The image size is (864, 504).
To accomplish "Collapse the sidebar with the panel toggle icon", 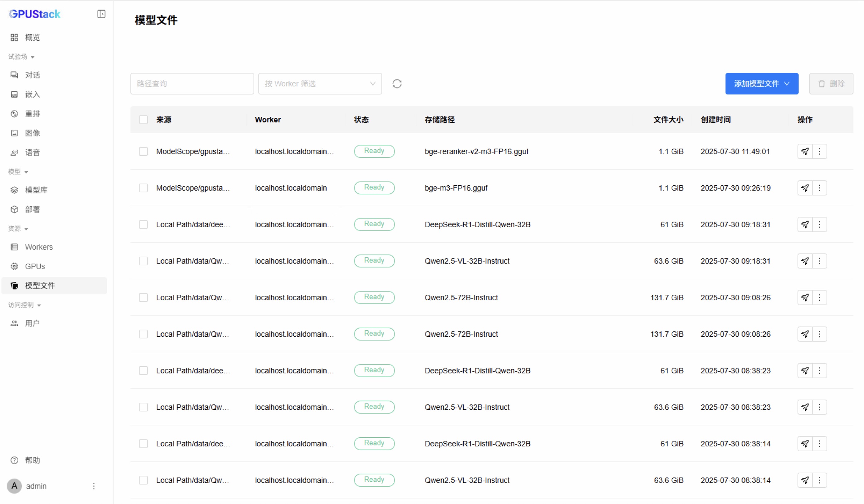I will (101, 14).
